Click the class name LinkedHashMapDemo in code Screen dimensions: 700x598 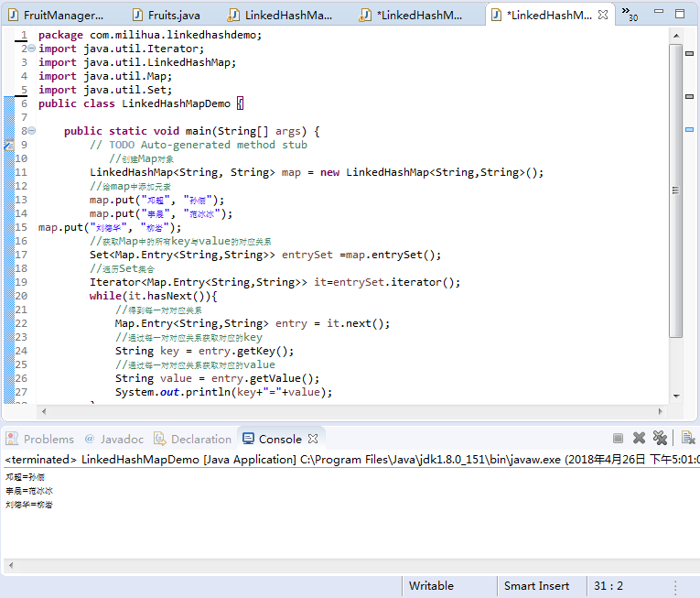pyautogui.click(x=176, y=103)
